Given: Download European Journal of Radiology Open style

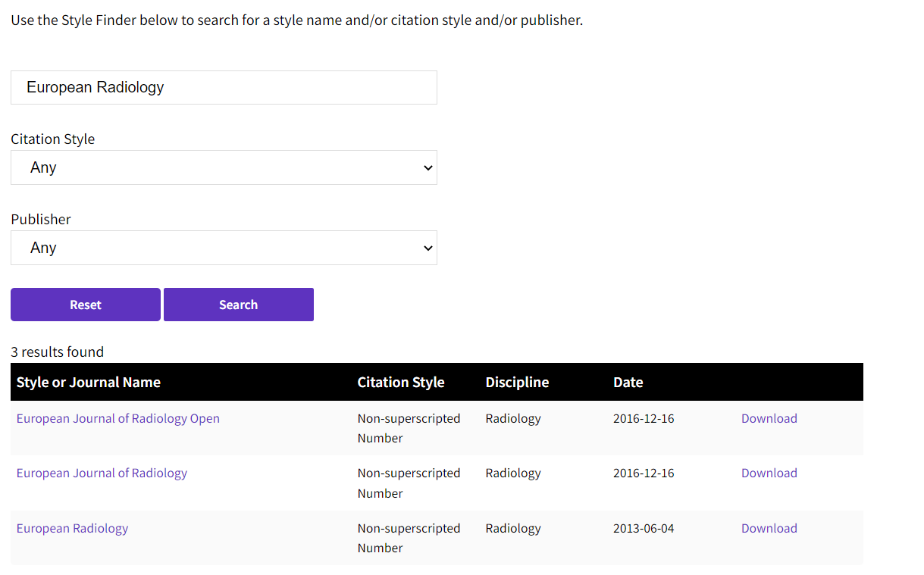Looking at the screenshot, I should [769, 418].
